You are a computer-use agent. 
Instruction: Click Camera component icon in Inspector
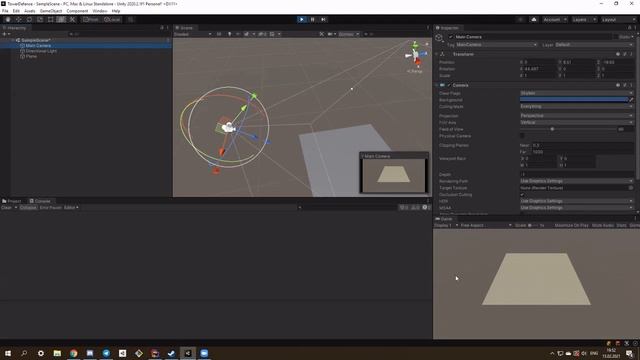pyautogui.click(x=442, y=85)
